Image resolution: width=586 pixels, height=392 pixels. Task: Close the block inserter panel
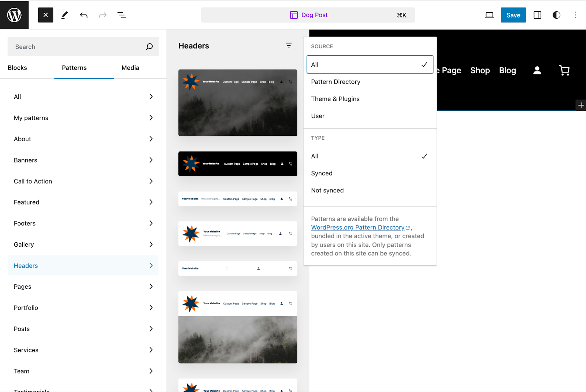45,15
